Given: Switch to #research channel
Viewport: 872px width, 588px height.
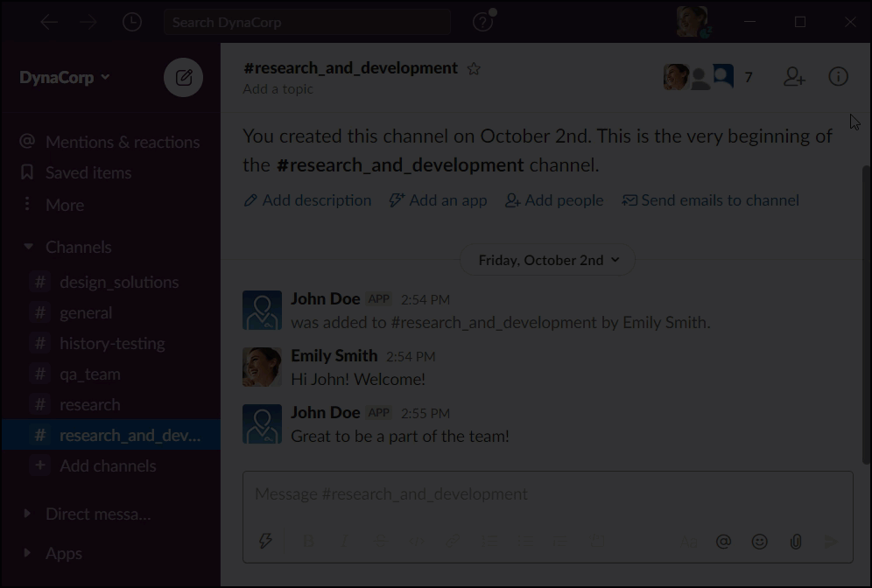Looking at the screenshot, I should click(x=110, y=404).
